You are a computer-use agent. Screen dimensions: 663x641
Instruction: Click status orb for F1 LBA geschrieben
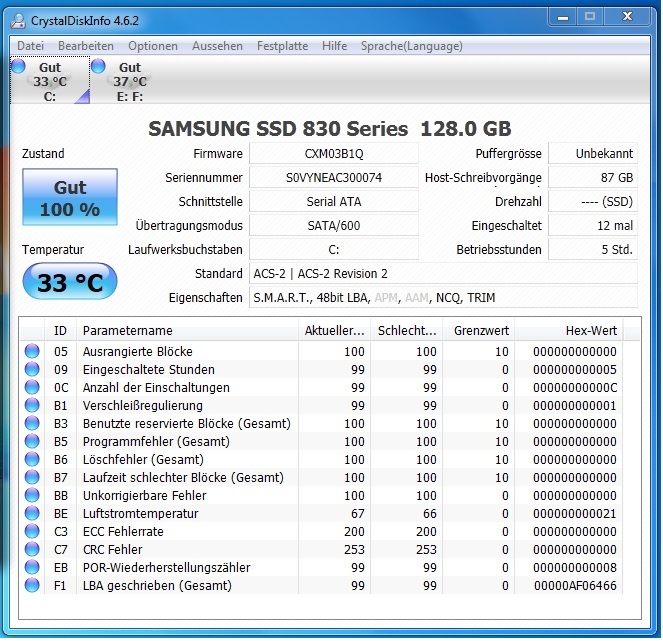(x=32, y=585)
